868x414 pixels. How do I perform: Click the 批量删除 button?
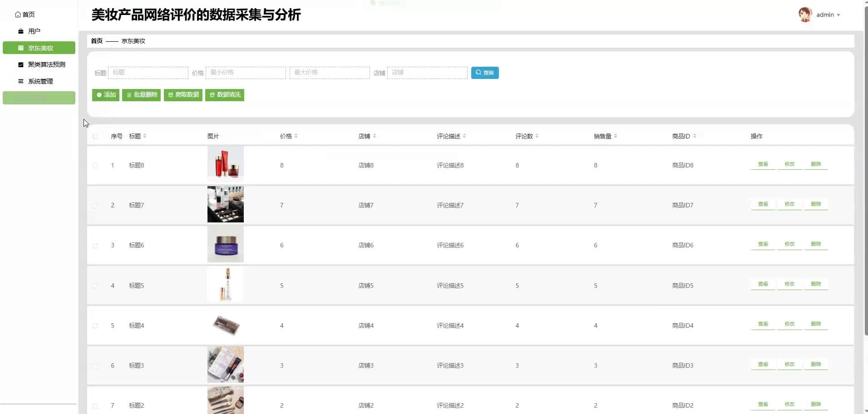click(141, 95)
